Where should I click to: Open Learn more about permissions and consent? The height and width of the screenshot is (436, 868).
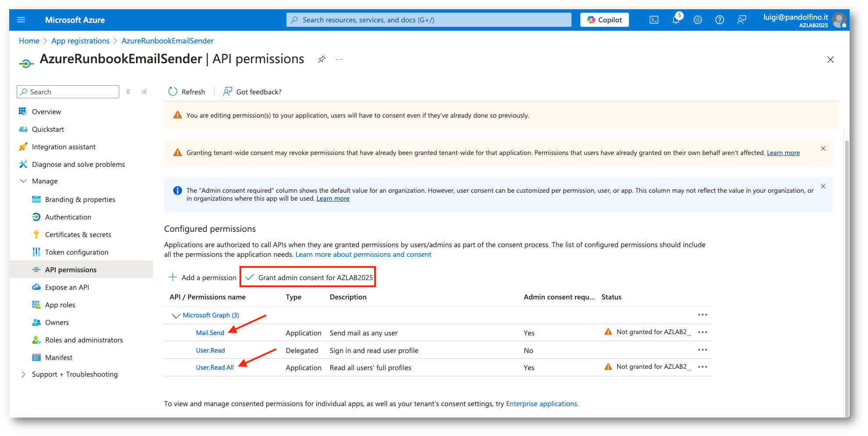coord(363,254)
